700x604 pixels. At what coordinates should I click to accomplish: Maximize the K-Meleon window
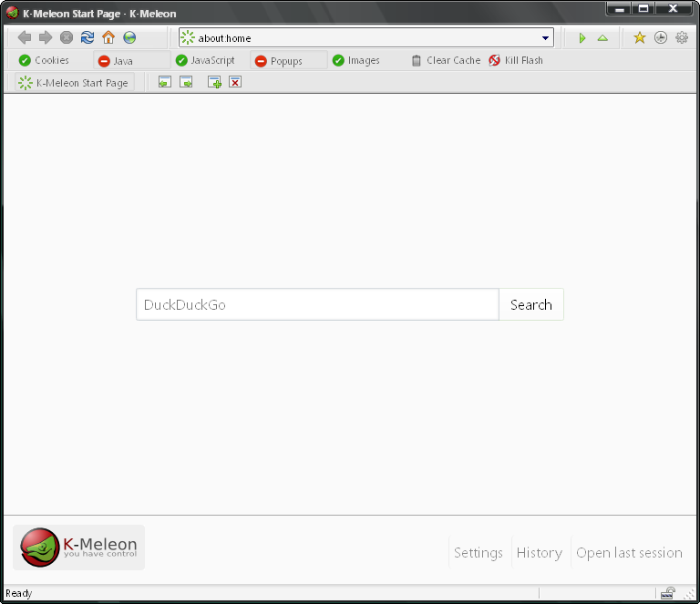click(643, 8)
